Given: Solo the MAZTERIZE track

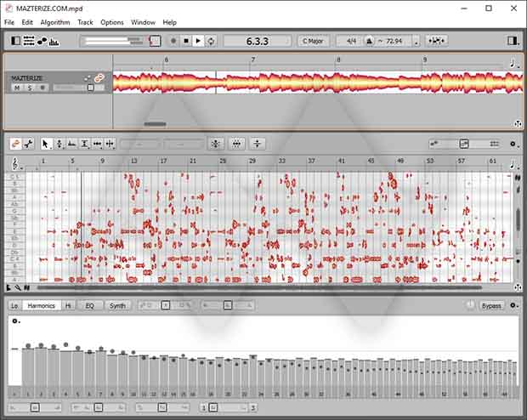Looking at the screenshot, I should (x=30, y=88).
